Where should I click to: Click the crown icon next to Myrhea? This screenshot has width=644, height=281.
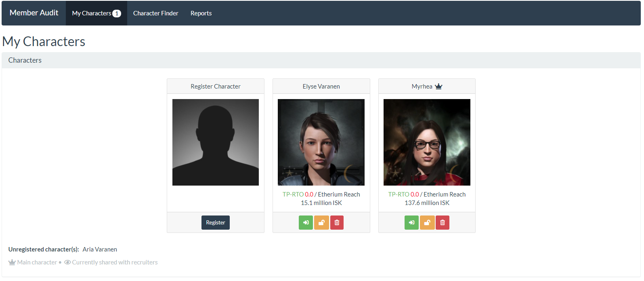pos(438,86)
